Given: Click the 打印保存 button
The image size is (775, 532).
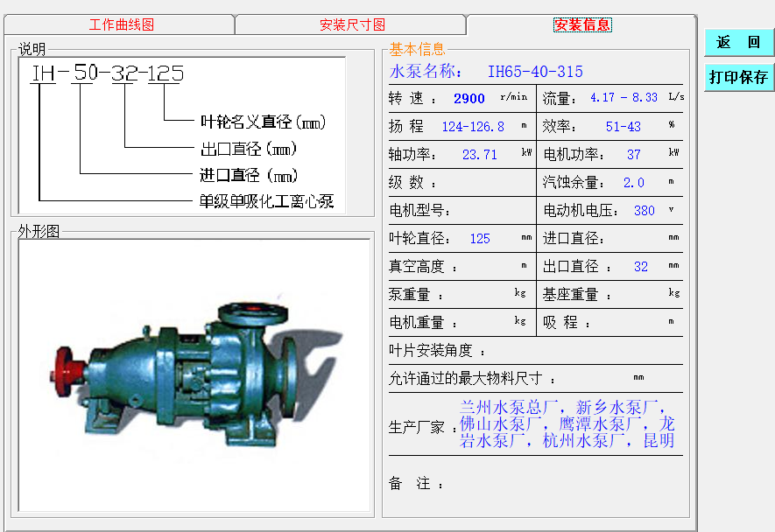Looking at the screenshot, I should pyautogui.click(x=738, y=77).
